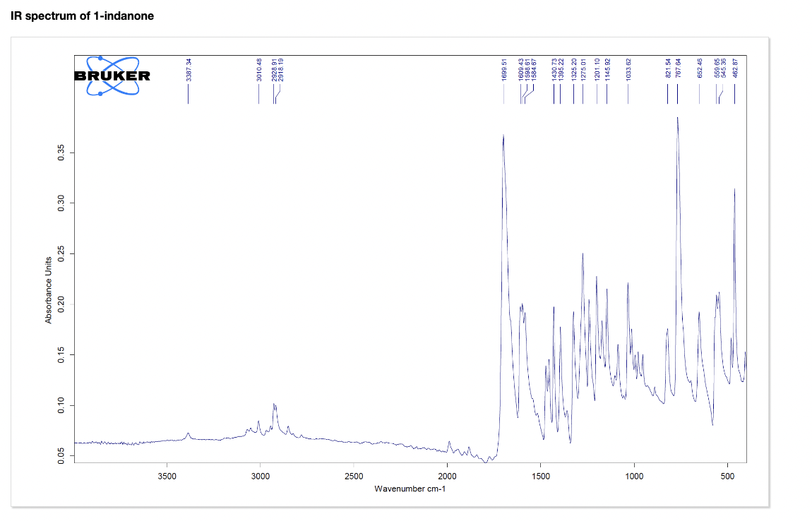Select the 2928.91 C-H stretch label

(273, 69)
